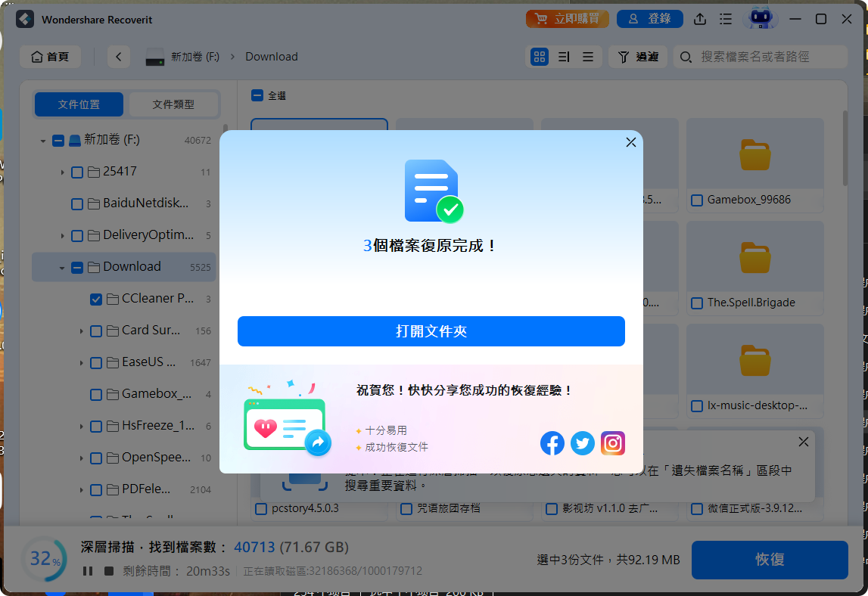The height and width of the screenshot is (596, 868).
Task: Close the recovery complete dialog
Action: pos(630,143)
